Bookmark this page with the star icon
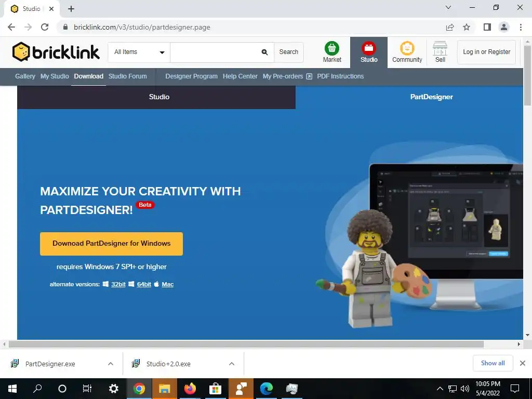This screenshot has width=532, height=399. click(x=467, y=27)
